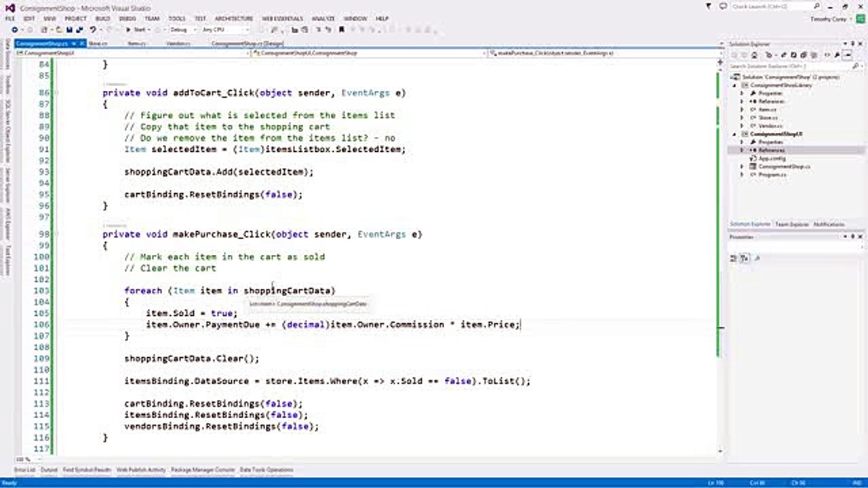Open the DEBUG menu
The width and height of the screenshot is (868, 488).
(127, 19)
